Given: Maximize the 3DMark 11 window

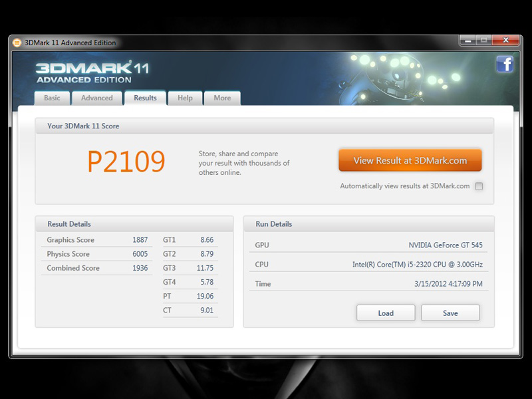Looking at the screenshot, I should point(483,41).
